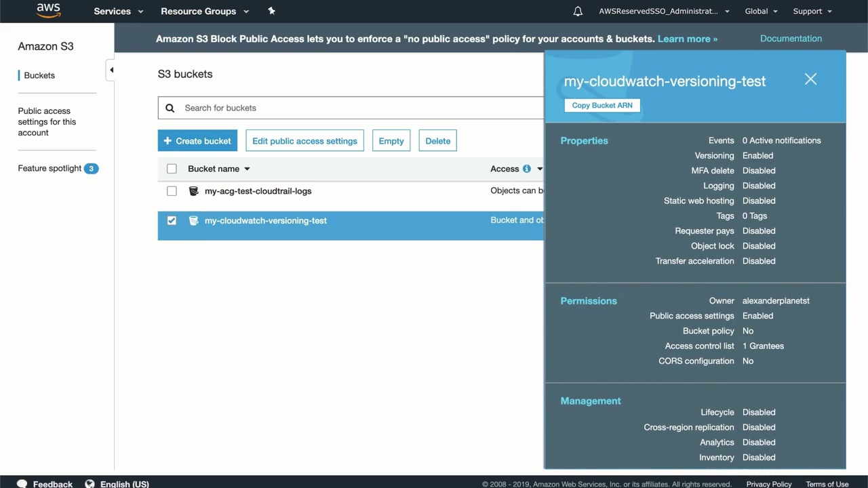
Task: Click the Static web hosting Disabled value
Action: [x=759, y=201]
